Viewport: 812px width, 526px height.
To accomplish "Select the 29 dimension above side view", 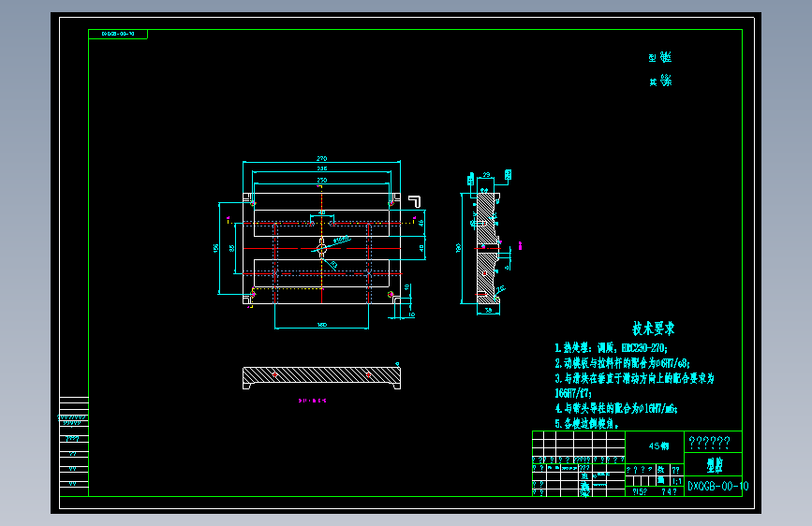I will pyautogui.click(x=486, y=174).
